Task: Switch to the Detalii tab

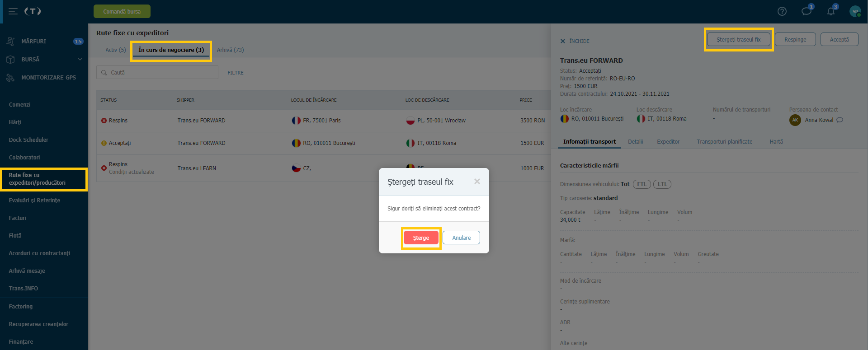Action: point(635,141)
